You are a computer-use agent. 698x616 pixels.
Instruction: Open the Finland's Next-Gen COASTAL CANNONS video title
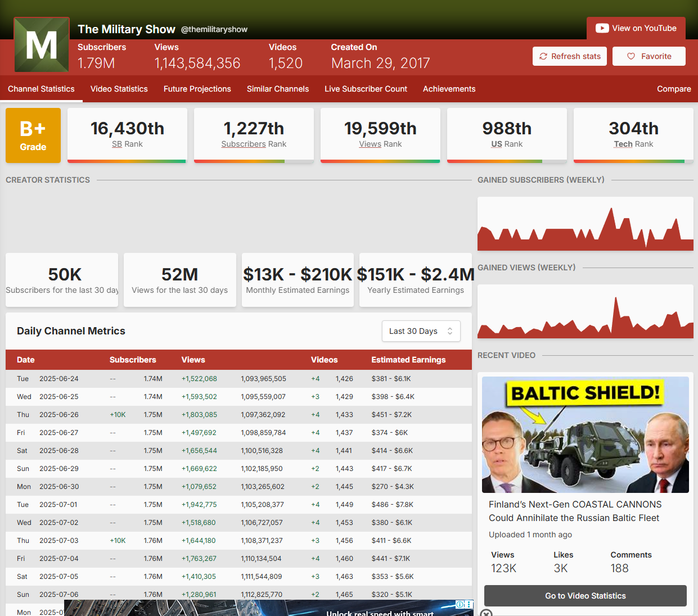pos(575,511)
